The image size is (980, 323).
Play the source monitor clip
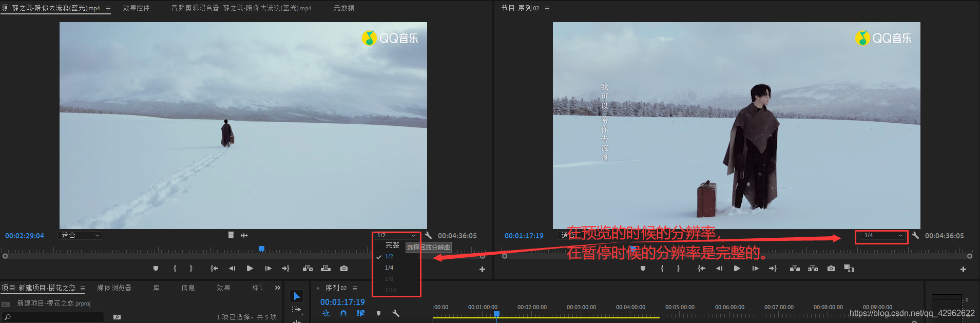coord(250,268)
